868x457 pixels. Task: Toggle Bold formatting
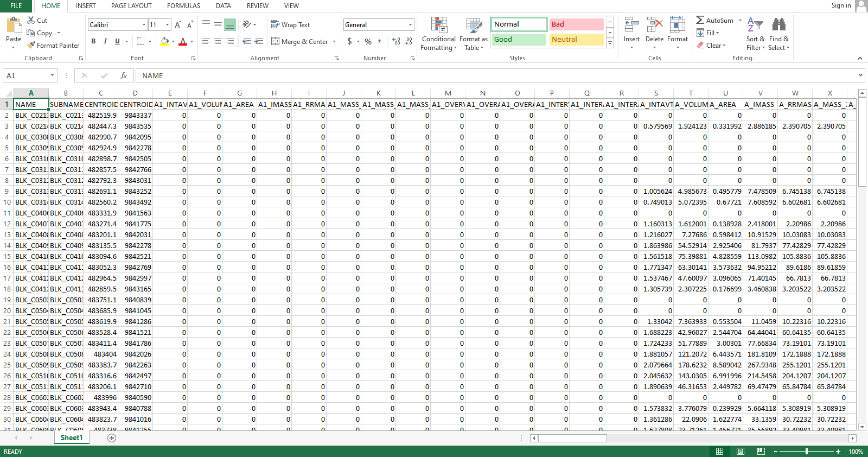(93, 41)
